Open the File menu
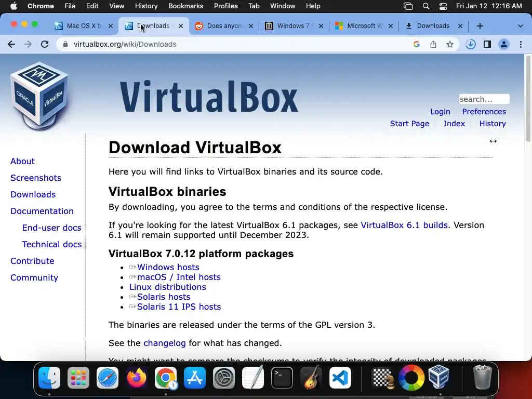The image size is (532, 399). (x=70, y=6)
